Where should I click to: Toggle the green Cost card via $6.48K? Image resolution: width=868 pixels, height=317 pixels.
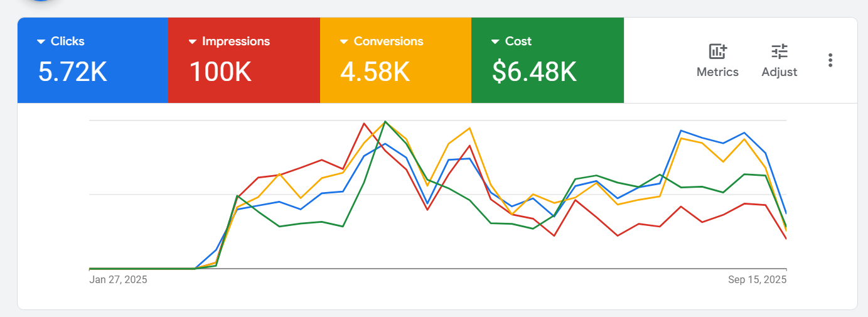(534, 72)
